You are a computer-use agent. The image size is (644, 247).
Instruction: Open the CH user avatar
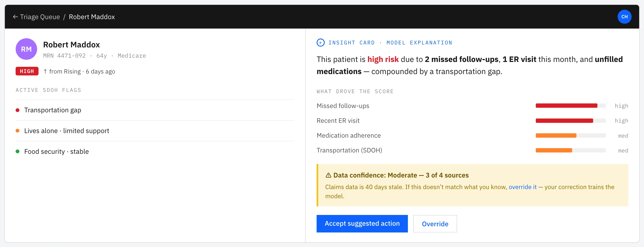pyautogui.click(x=624, y=17)
